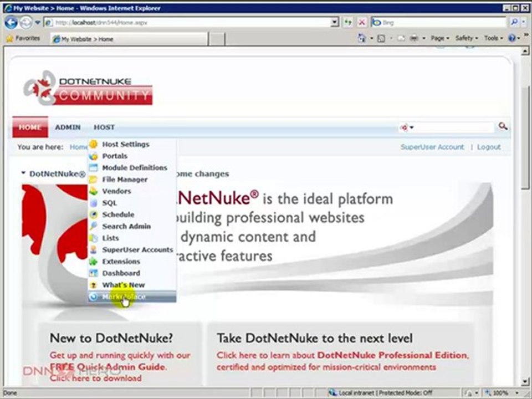Click the Logout link
This screenshot has width=532, height=399.
coord(489,147)
